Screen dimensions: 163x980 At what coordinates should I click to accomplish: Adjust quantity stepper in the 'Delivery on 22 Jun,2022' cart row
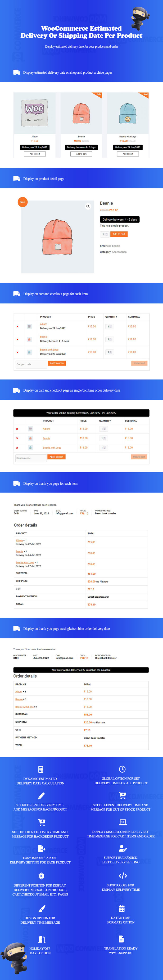pyautogui.click(x=110, y=327)
